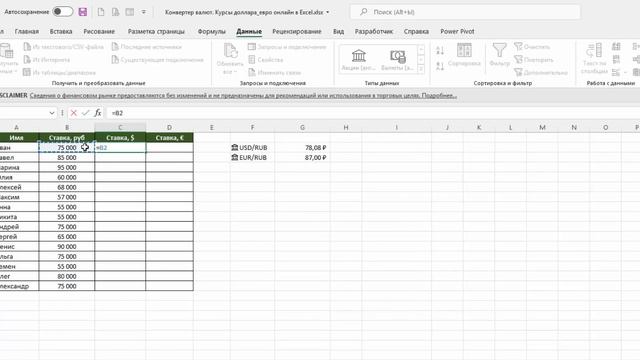Sort descending with the Z-A icon

click(440, 66)
